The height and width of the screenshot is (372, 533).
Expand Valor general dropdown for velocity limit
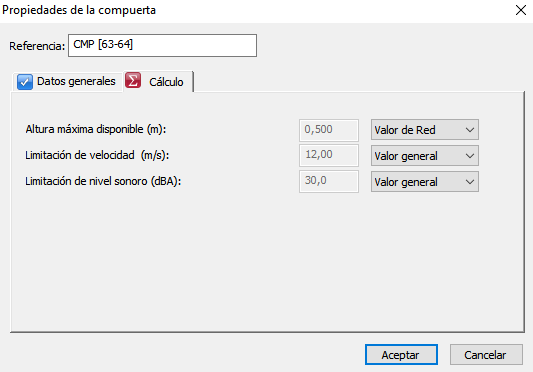[x=425, y=156]
